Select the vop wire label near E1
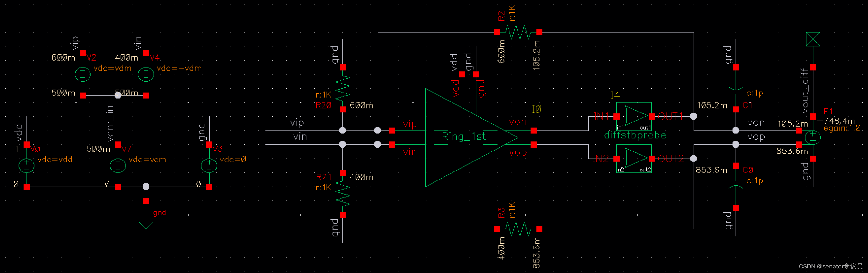Viewport: 868px width, 273px height. [x=756, y=137]
